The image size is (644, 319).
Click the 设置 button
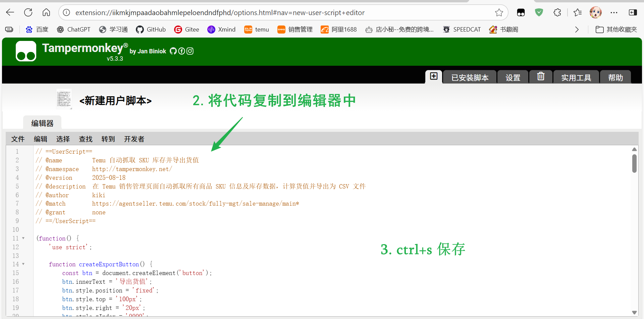pyautogui.click(x=513, y=77)
